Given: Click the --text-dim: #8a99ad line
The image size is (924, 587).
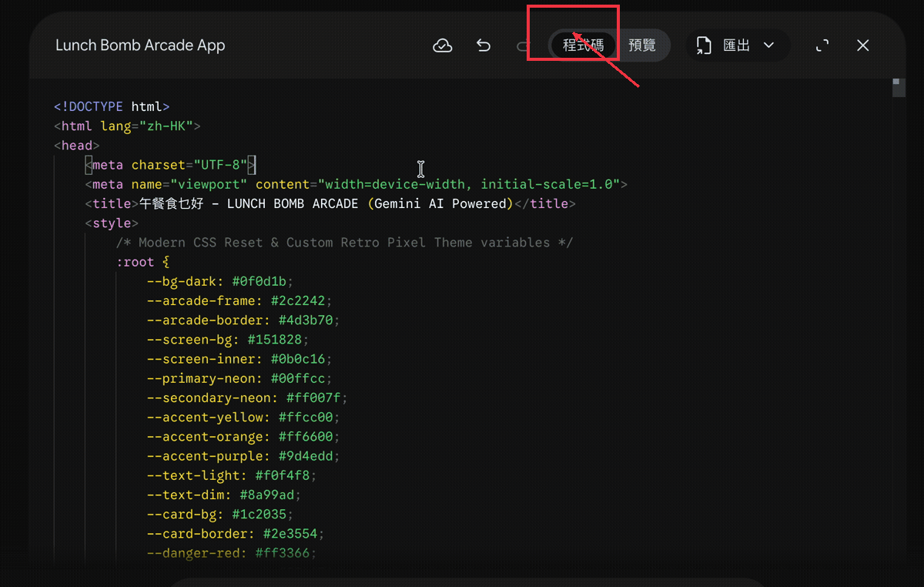Looking at the screenshot, I should click(x=224, y=495).
